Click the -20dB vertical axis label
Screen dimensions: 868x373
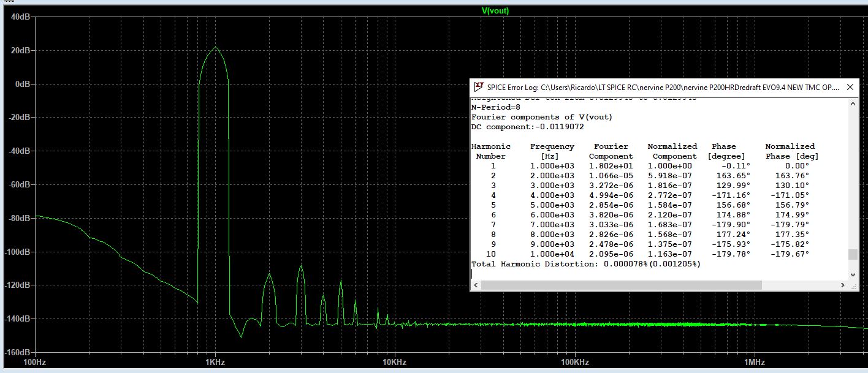click(x=21, y=118)
